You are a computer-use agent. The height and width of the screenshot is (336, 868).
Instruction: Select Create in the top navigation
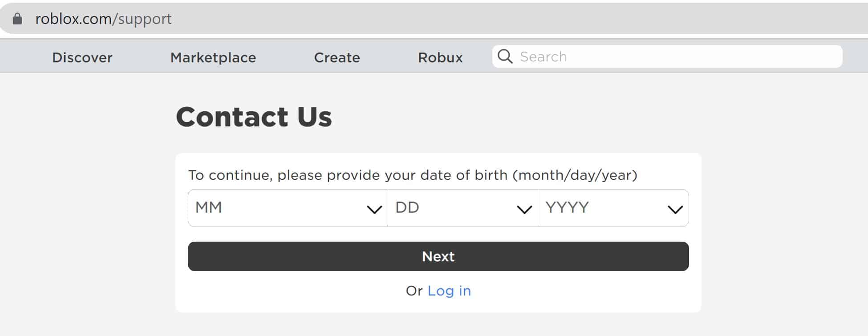(x=337, y=57)
